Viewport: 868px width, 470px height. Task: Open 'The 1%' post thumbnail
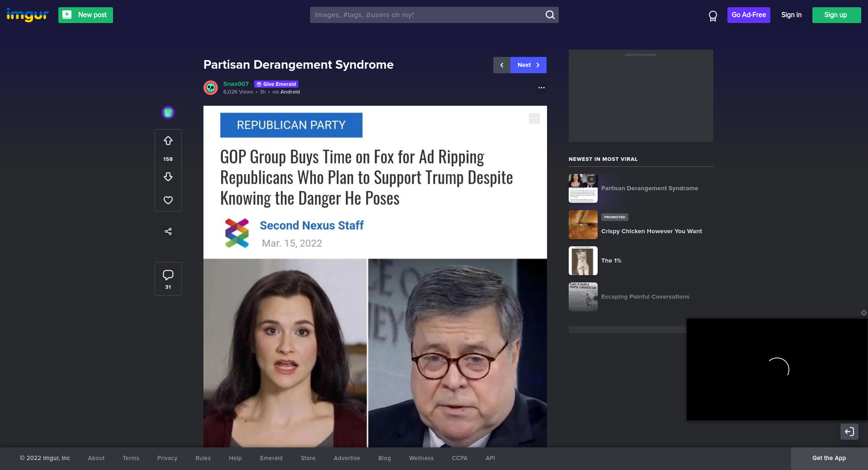pos(583,261)
